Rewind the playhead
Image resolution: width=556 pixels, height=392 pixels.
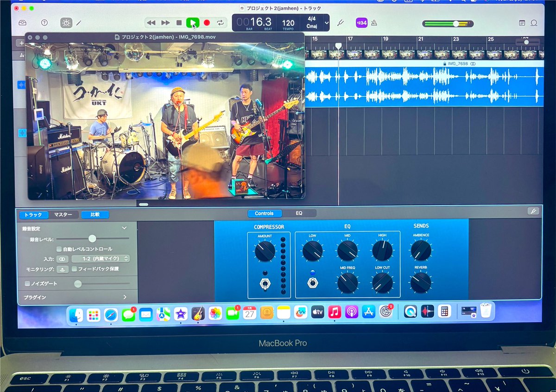point(151,23)
